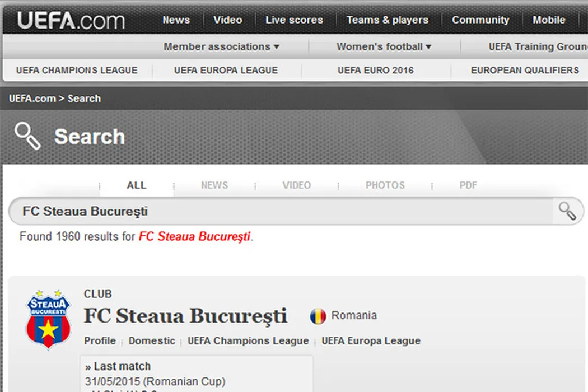Open Teams & players menu
Screen dimensions: 588x392
[387, 20]
